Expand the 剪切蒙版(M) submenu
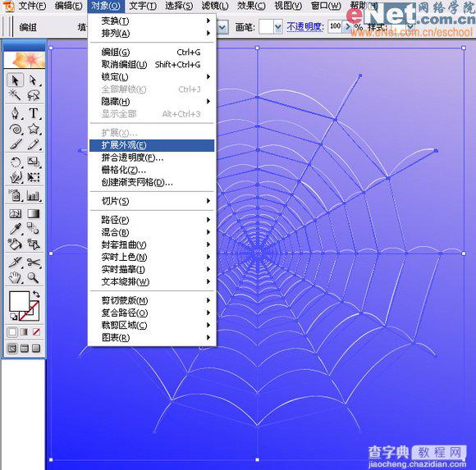The height and width of the screenshot is (470, 476). click(152, 301)
